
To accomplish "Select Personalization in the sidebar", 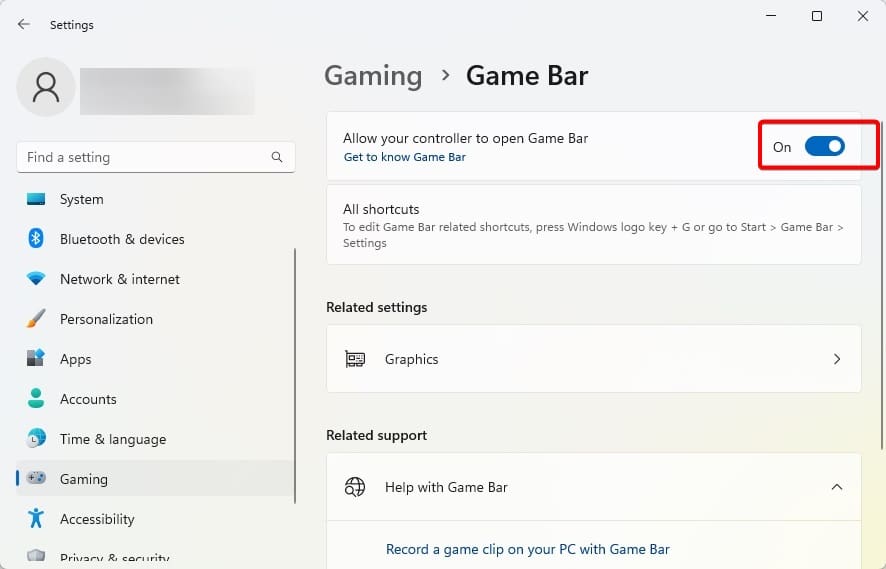I will 155,319.
